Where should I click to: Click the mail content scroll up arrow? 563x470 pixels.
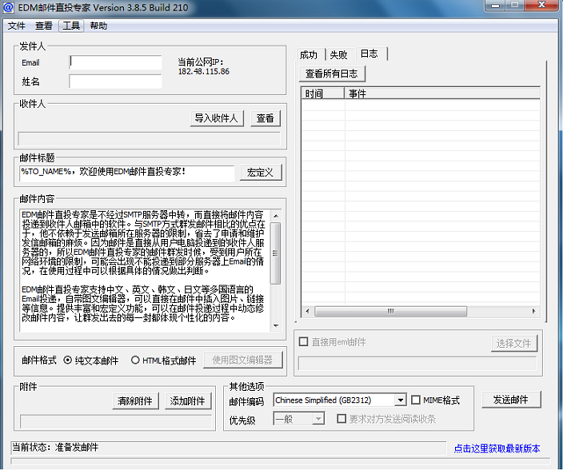[x=275, y=216]
